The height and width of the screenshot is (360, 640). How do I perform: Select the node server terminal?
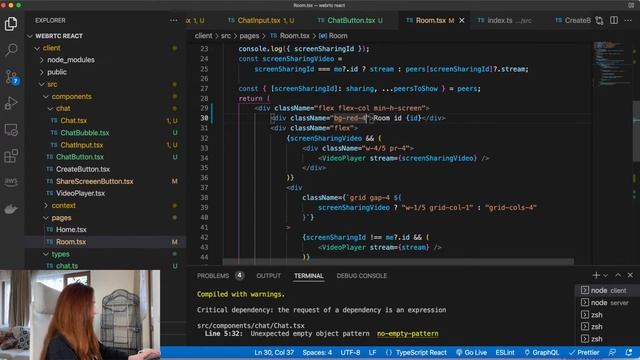[606, 303]
